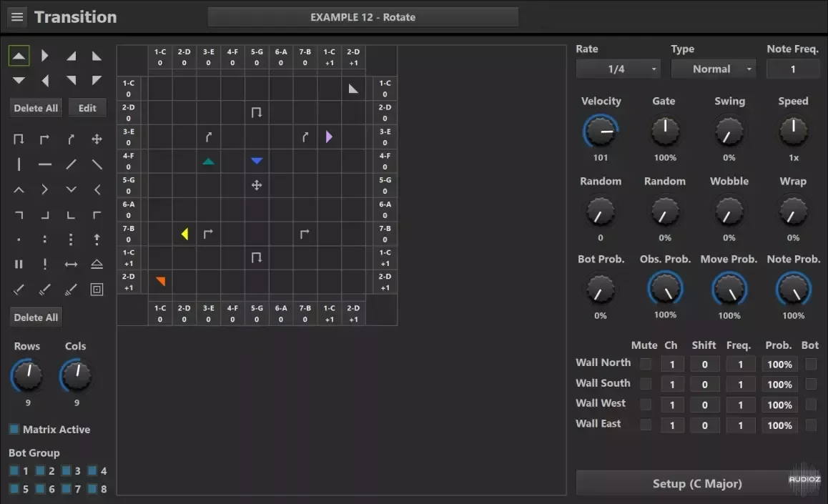828x504 pixels.
Task: Enable Bot checkbox for Wall East
Action: [x=811, y=425]
